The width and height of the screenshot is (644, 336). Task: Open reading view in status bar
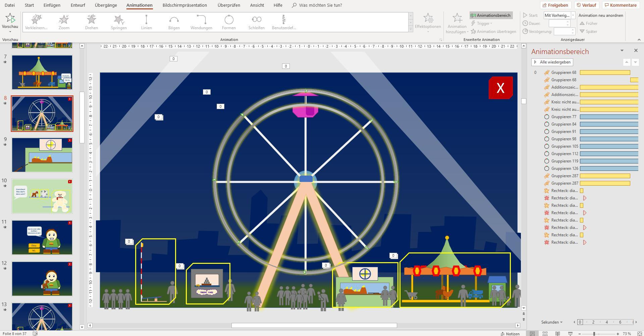[x=557, y=334]
